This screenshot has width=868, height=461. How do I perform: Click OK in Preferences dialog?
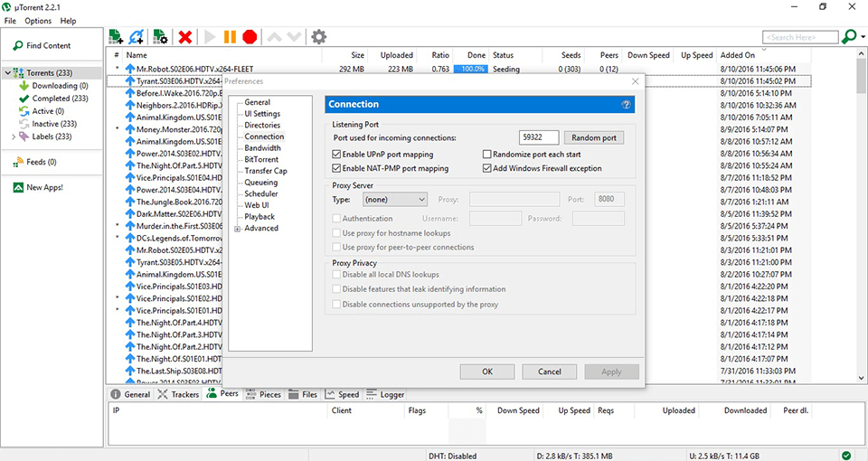click(x=487, y=372)
